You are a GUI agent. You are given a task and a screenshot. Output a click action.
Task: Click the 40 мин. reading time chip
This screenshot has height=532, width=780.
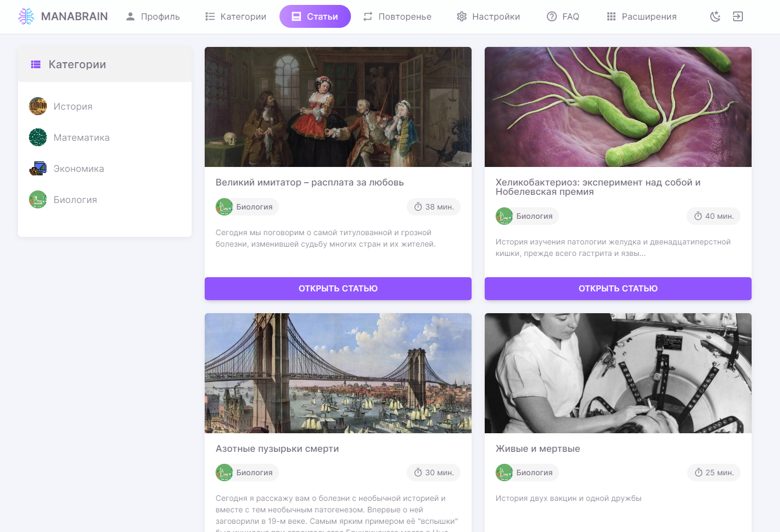click(x=713, y=216)
